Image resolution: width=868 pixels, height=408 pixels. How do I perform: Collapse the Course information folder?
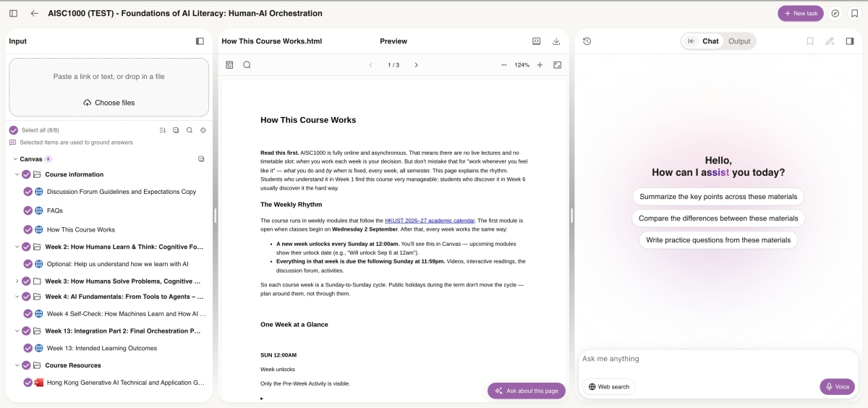(17, 174)
